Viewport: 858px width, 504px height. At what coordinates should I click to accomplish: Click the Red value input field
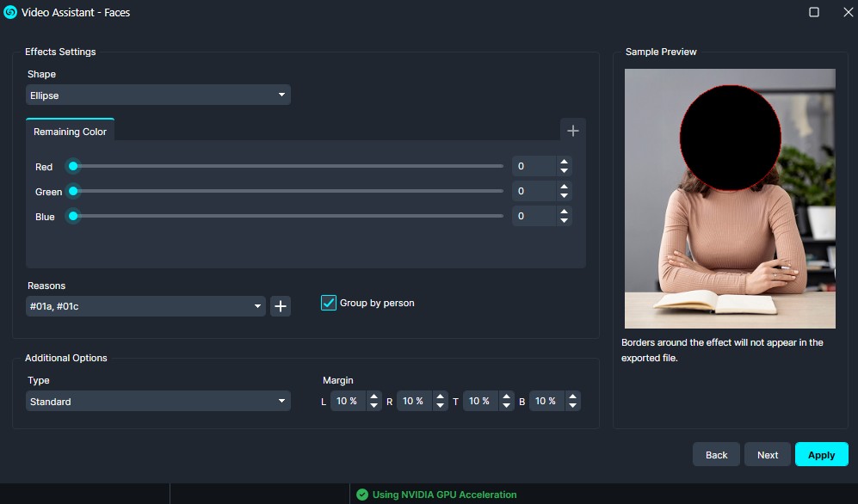click(x=534, y=166)
